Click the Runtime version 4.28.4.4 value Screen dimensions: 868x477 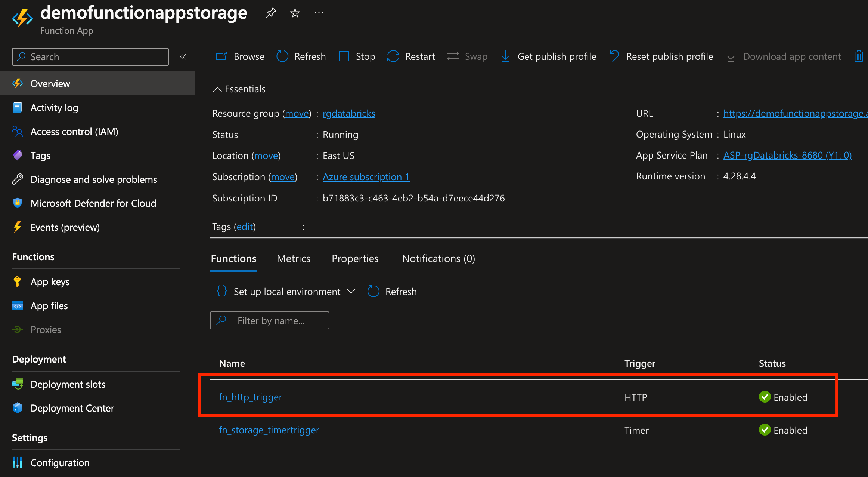740,176
